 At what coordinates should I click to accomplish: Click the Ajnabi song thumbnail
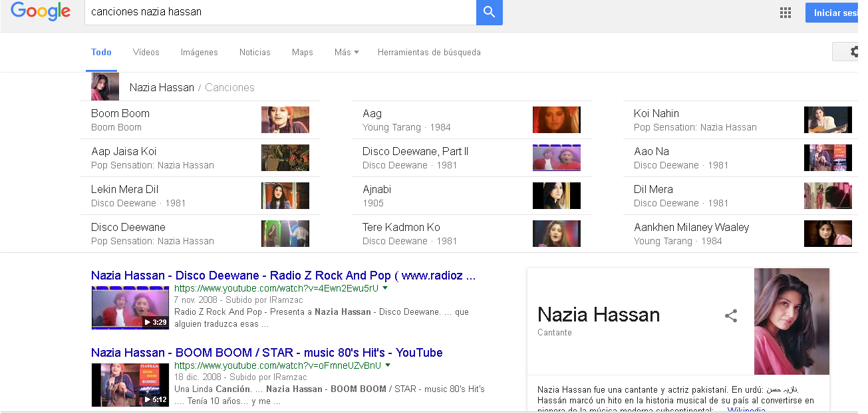(x=557, y=196)
